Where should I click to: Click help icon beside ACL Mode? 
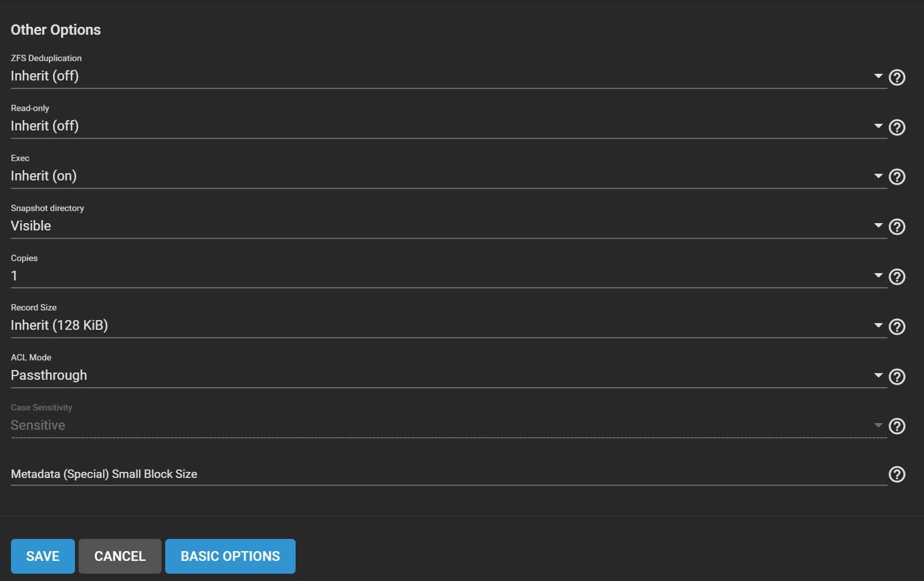[x=897, y=377]
